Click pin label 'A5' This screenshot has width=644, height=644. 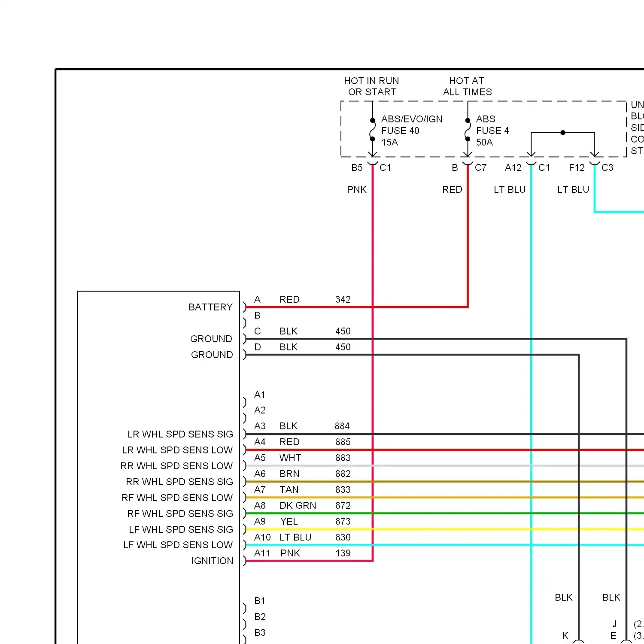coord(260,458)
